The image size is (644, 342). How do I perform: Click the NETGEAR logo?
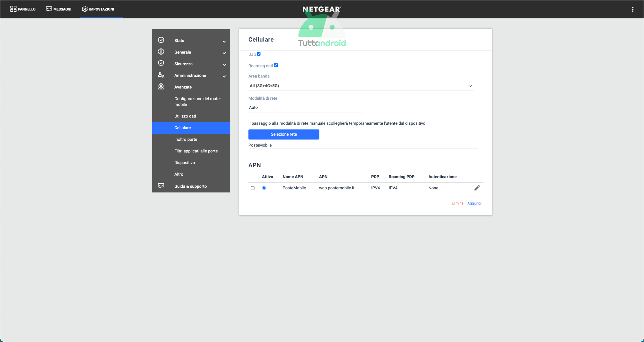pyautogui.click(x=322, y=9)
